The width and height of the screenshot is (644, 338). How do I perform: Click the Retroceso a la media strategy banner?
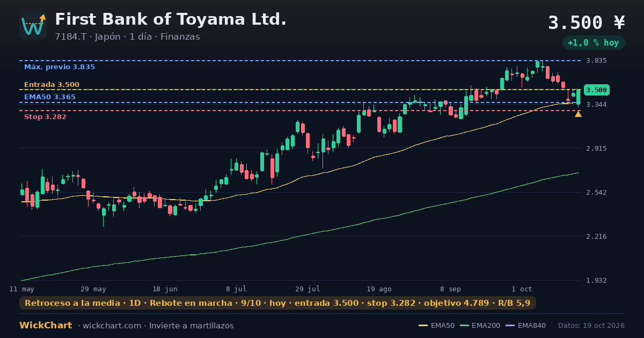tap(277, 303)
